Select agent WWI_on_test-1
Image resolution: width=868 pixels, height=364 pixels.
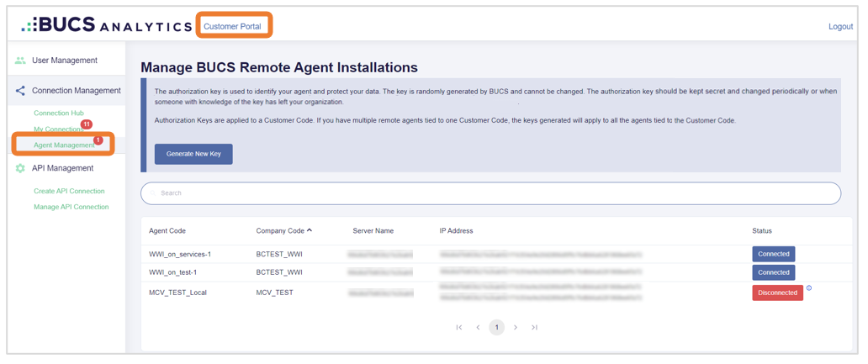[174, 272]
